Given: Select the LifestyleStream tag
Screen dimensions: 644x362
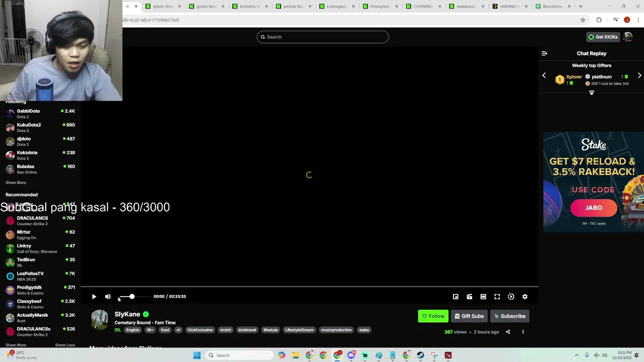Looking at the screenshot, I should (299, 330).
